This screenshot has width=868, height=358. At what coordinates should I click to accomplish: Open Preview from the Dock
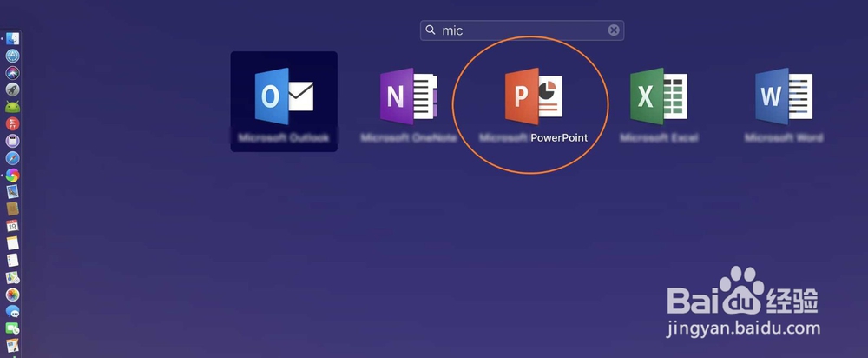[x=13, y=192]
